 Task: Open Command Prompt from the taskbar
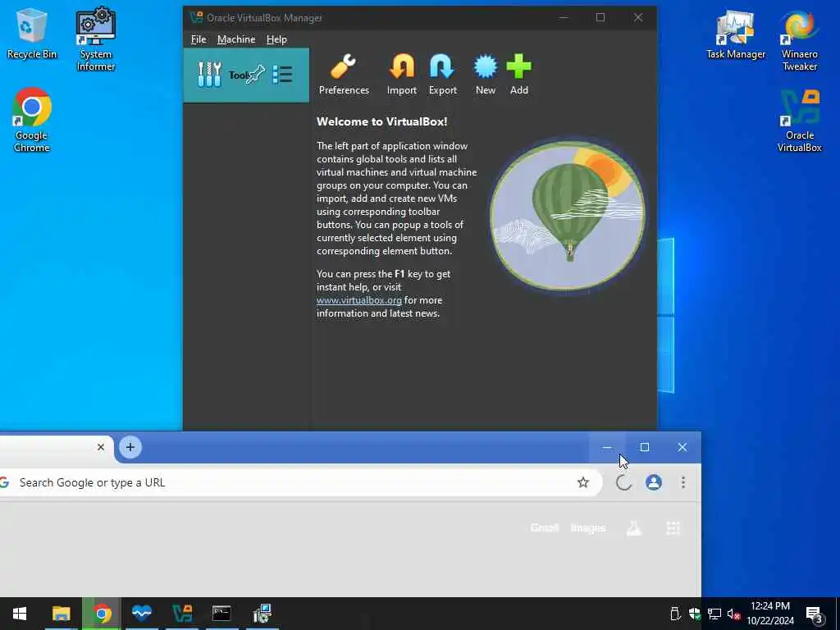click(221, 614)
